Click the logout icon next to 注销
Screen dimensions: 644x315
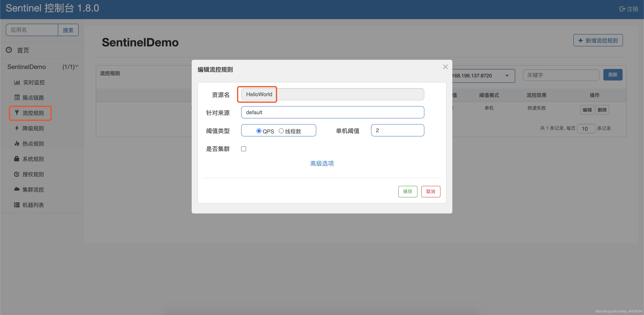click(622, 9)
